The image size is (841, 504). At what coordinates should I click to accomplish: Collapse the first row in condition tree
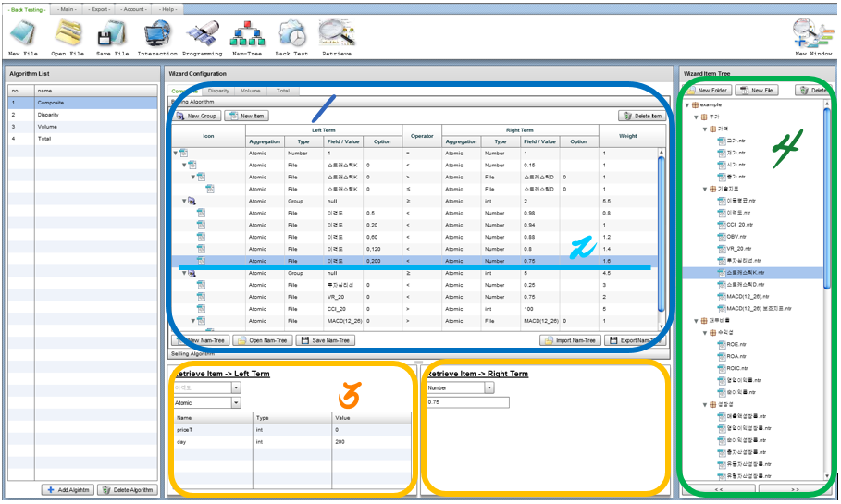click(x=176, y=153)
